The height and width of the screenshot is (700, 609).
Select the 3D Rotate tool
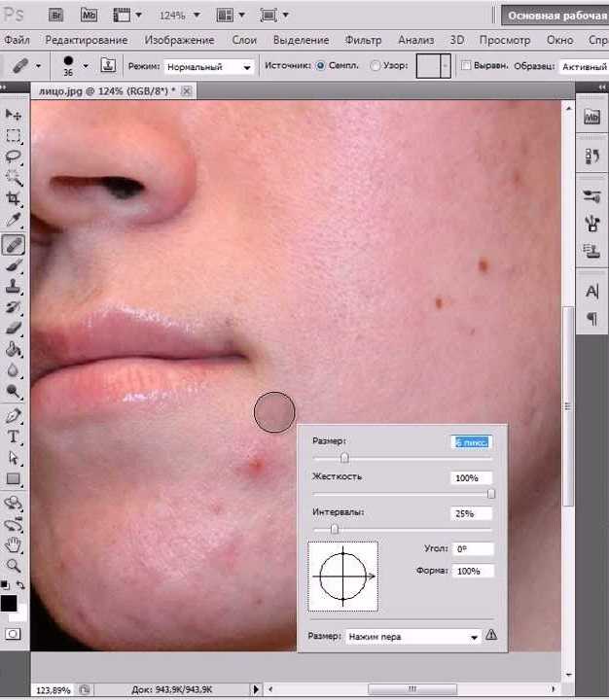coord(14,504)
